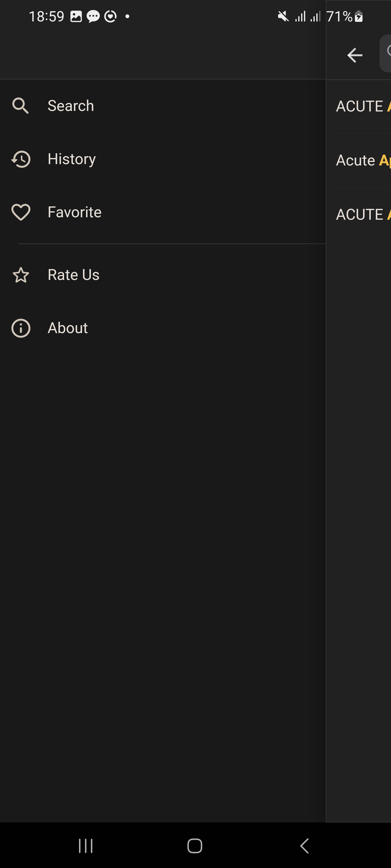Tap the History clock icon
The height and width of the screenshot is (868, 391).
coord(21,159)
